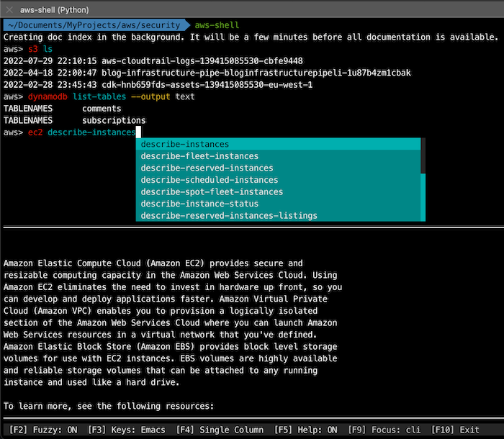Choose describe-reserved-instances-listings completion entry
Viewport: 504px width, 439px height.
coord(279,215)
